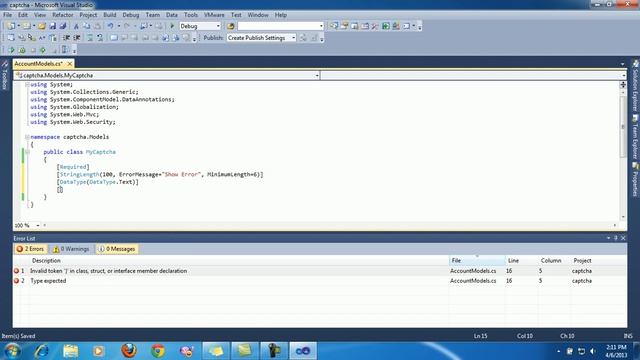
Task: Sort error list by Description column
Action: coord(46,260)
